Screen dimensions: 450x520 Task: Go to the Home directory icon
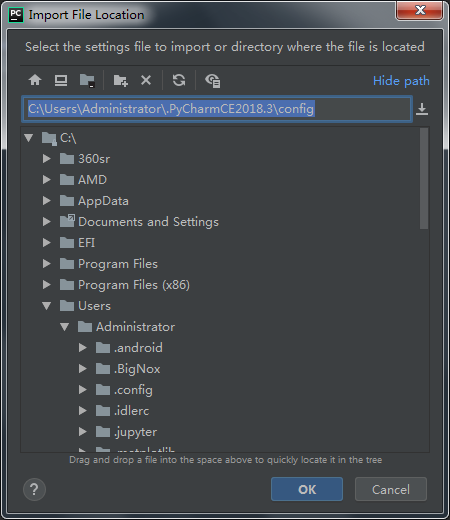pos(35,80)
